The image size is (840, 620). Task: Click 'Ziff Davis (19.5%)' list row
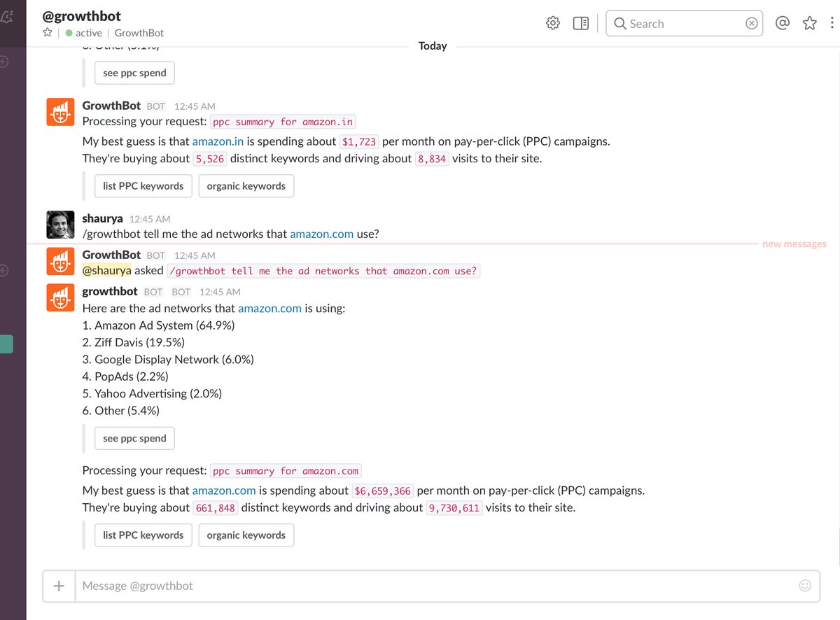(x=134, y=342)
